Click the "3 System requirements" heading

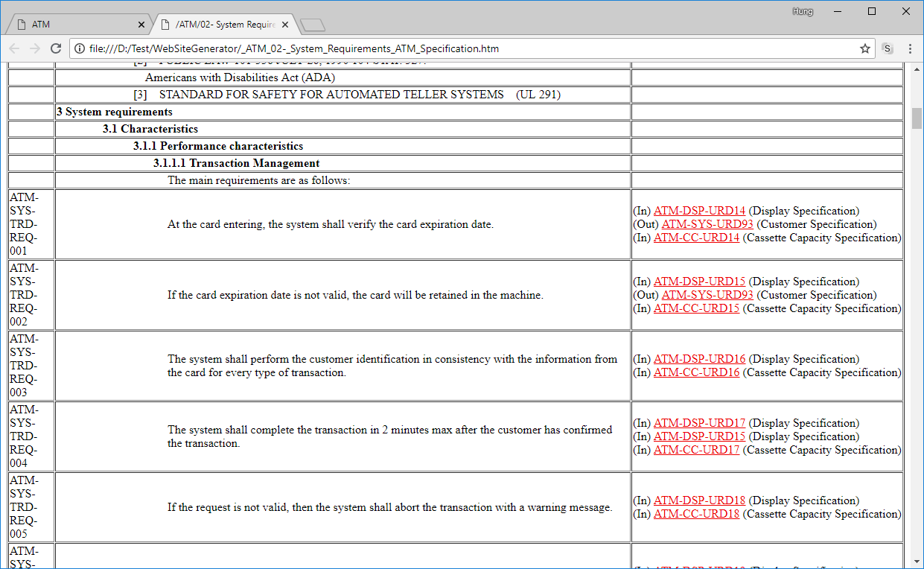click(x=115, y=112)
